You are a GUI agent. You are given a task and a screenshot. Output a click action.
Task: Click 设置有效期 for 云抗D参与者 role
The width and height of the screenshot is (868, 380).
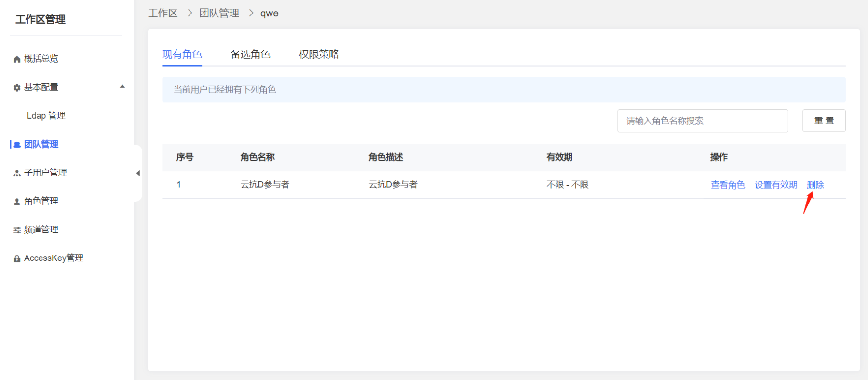pos(776,185)
